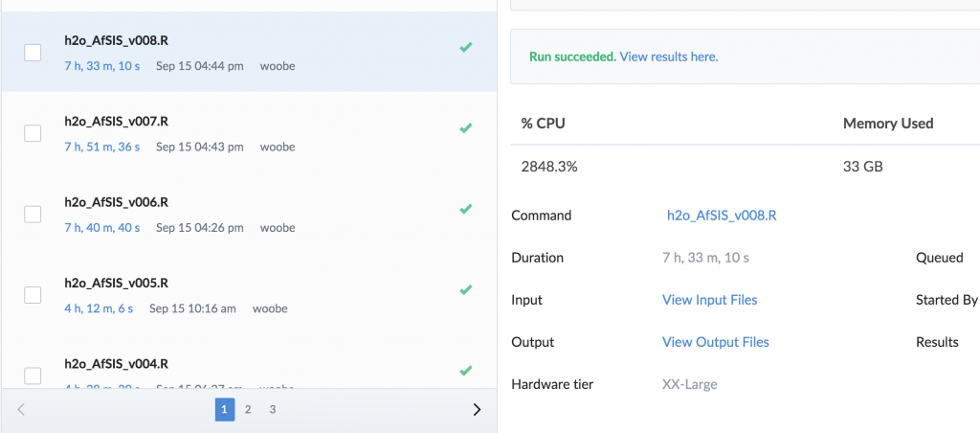Open the View results here link

click(668, 57)
